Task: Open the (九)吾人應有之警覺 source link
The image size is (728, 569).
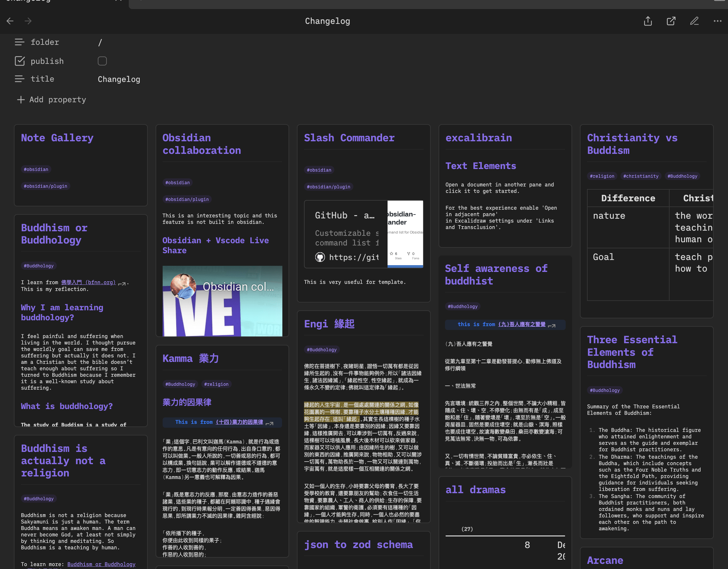Action: coord(522,324)
